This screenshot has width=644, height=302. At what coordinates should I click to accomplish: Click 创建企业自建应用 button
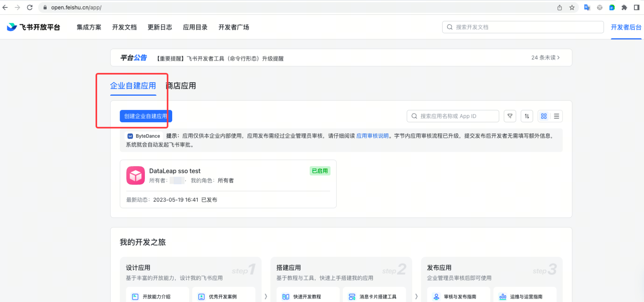pos(146,116)
